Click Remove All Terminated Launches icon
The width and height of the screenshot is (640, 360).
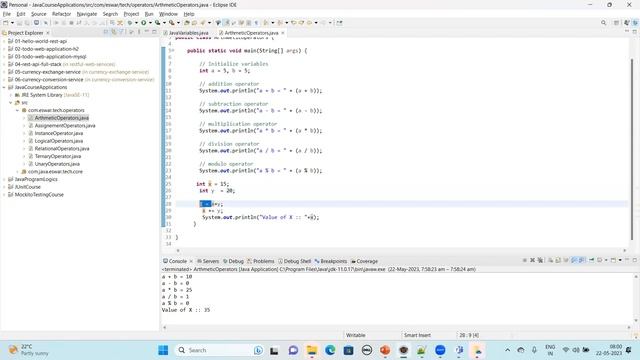(540, 260)
